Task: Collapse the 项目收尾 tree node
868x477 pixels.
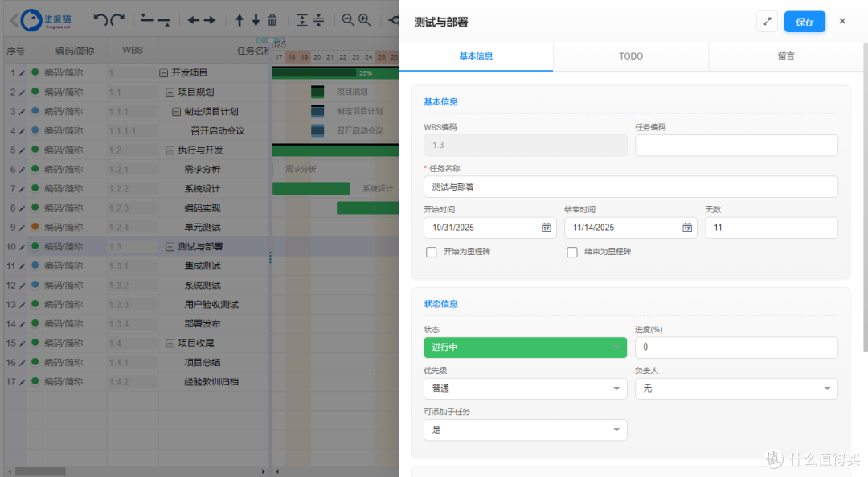Action: [x=170, y=343]
